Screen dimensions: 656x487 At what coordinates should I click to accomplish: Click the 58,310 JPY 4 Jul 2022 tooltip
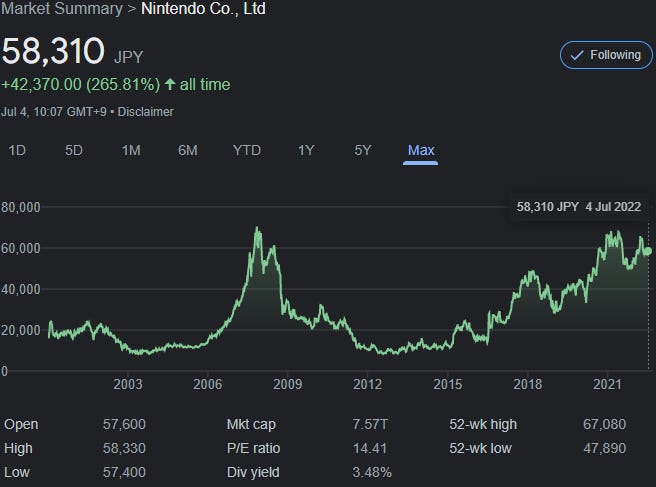tap(579, 207)
